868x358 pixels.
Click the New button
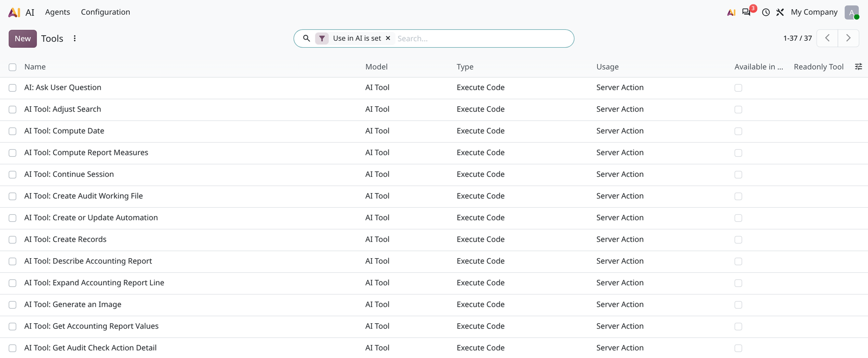tap(23, 39)
